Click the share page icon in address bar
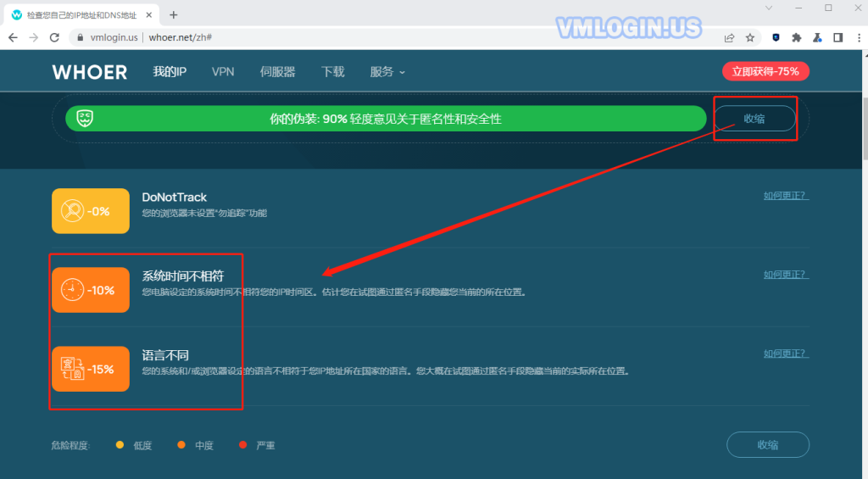The height and width of the screenshot is (479, 868). click(x=729, y=37)
